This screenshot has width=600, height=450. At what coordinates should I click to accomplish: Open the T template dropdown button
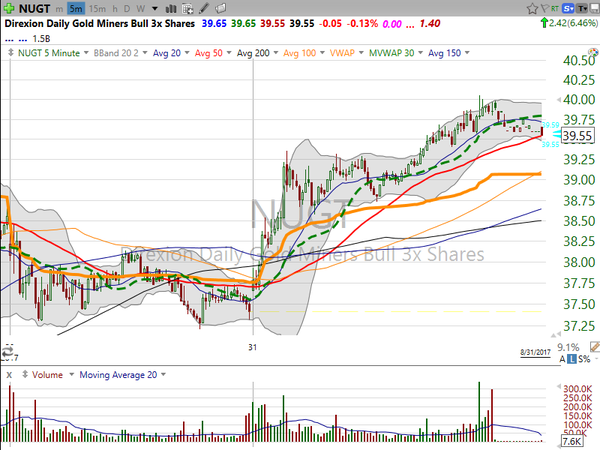[x=582, y=8]
